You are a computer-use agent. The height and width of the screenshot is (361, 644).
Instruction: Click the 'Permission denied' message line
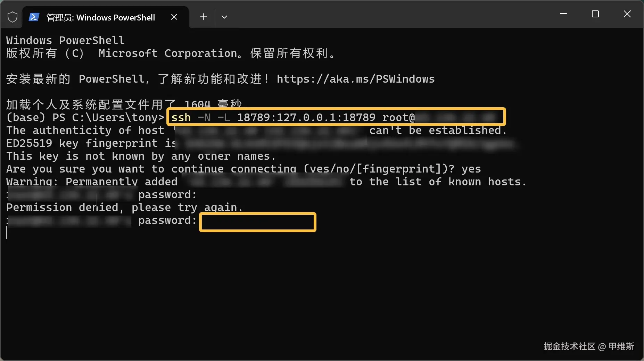point(124,208)
